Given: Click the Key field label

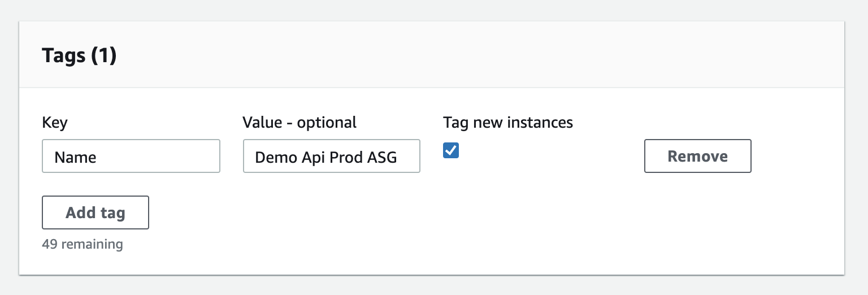Looking at the screenshot, I should click(55, 123).
